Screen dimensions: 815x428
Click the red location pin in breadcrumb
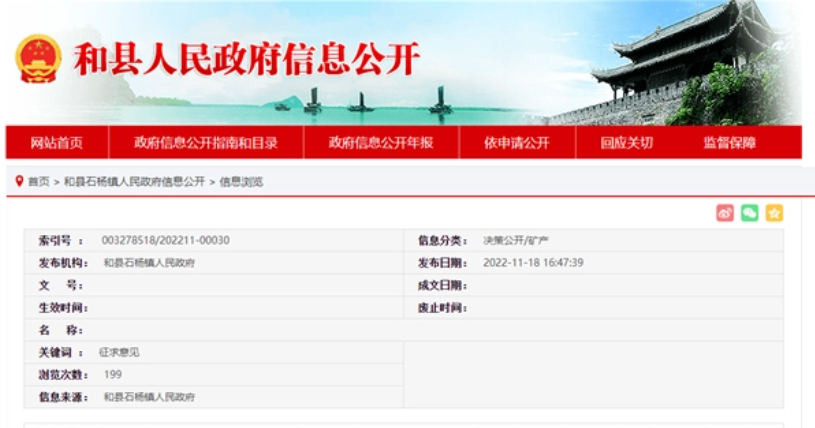[18, 181]
